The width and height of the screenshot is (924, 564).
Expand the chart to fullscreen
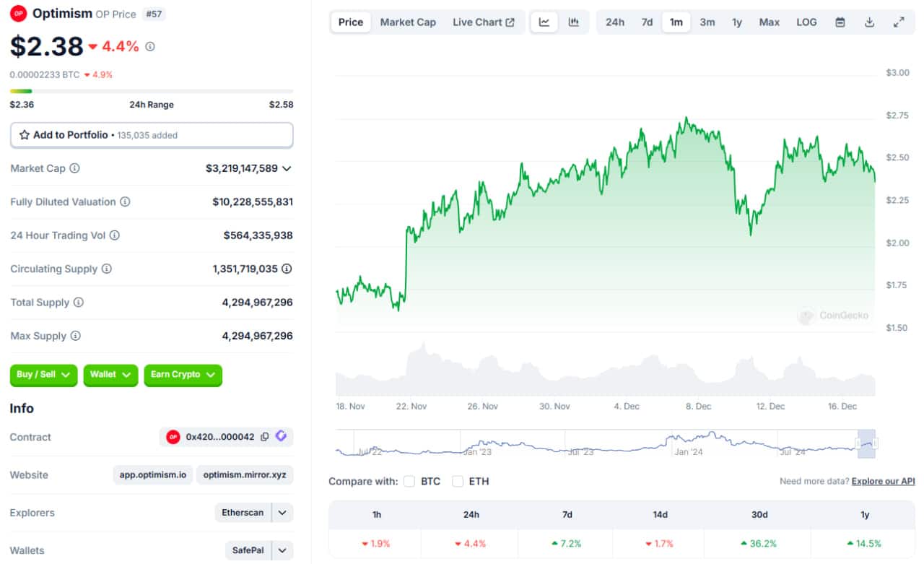(899, 22)
